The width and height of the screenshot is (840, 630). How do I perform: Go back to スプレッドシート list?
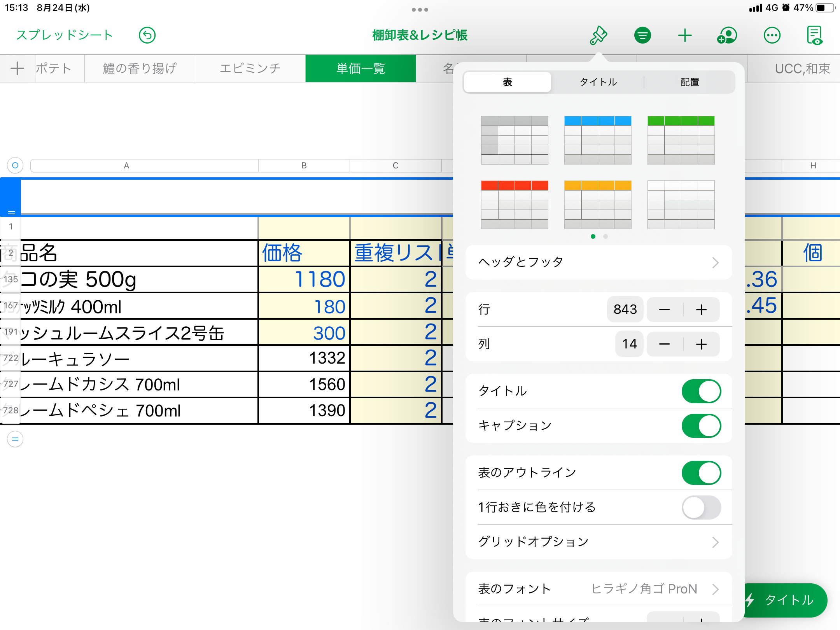pyautogui.click(x=65, y=35)
